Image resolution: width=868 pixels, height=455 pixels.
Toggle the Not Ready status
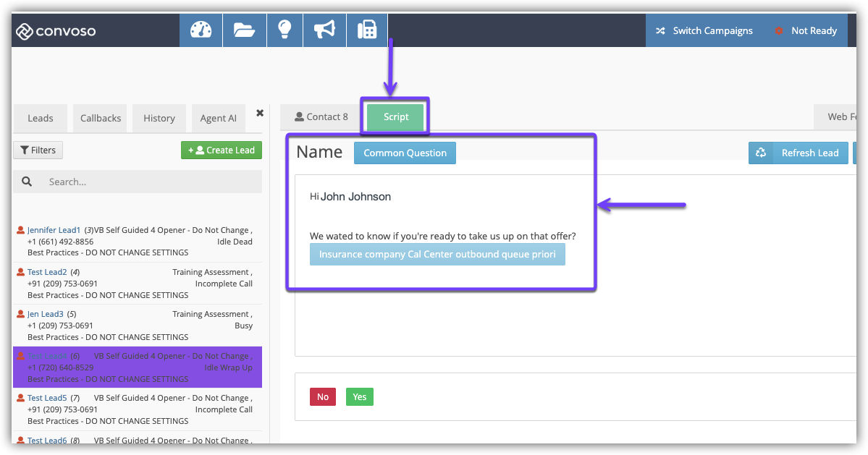806,31
